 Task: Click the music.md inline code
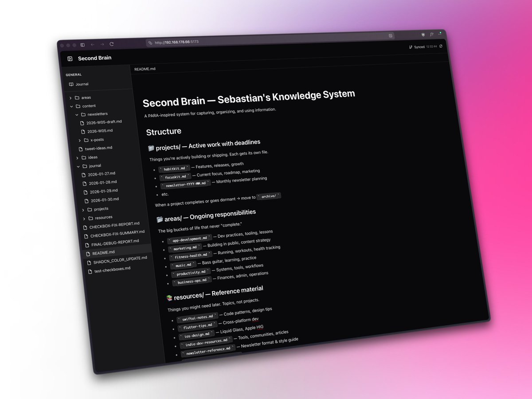coord(184,266)
